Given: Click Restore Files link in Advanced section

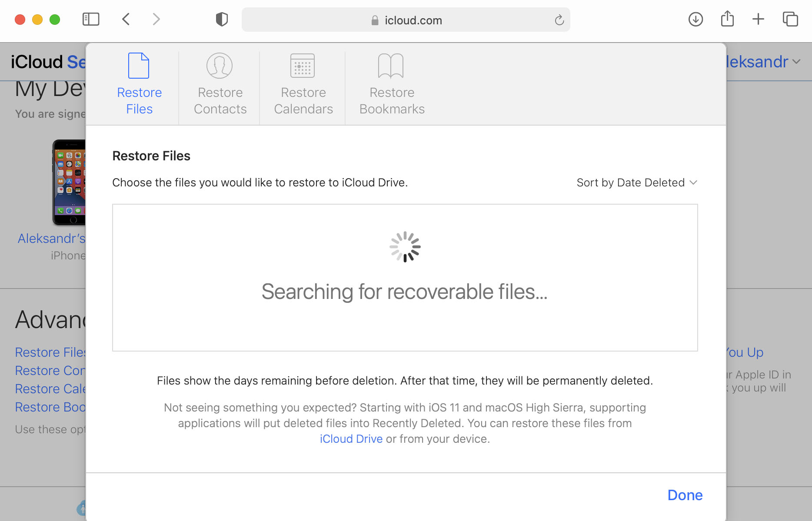Looking at the screenshot, I should point(50,352).
